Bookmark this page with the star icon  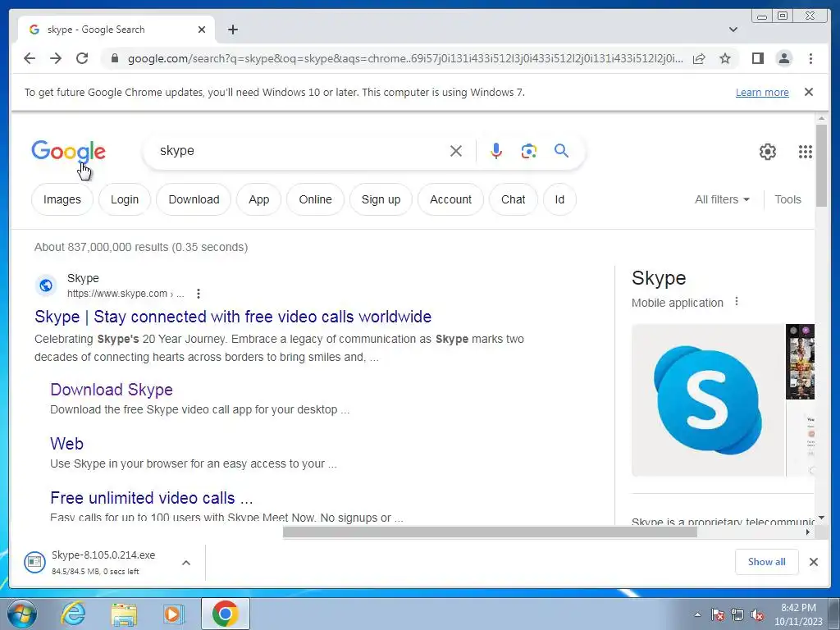pyautogui.click(x=725, y=58)
